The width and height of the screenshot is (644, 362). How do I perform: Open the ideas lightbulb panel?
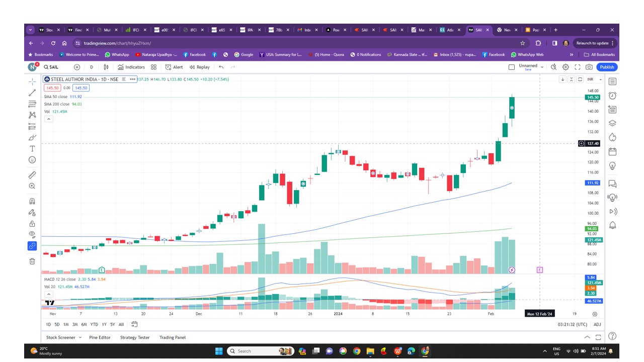point(612,165)
